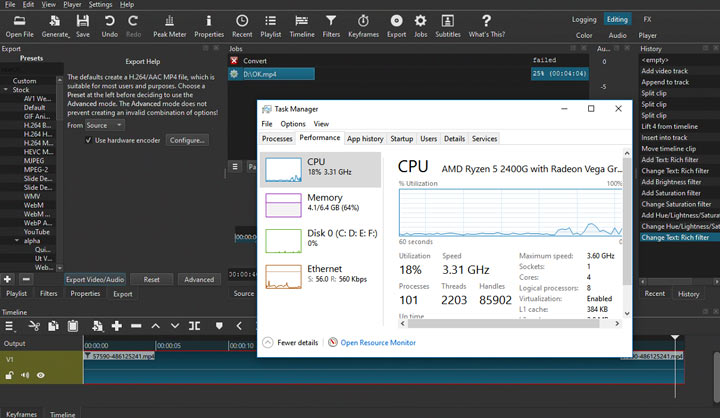
Task: Uncheck Use hardware encoder
Action: coord(88,141)
